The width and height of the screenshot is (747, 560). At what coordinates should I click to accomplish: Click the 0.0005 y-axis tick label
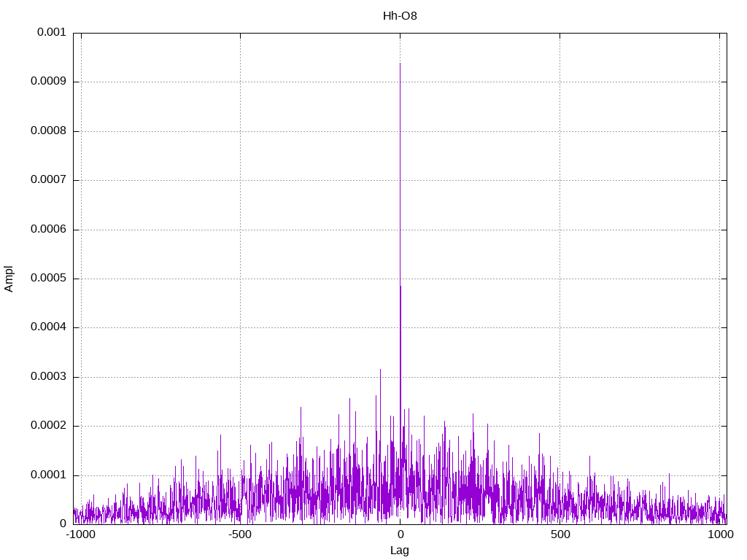48,279
